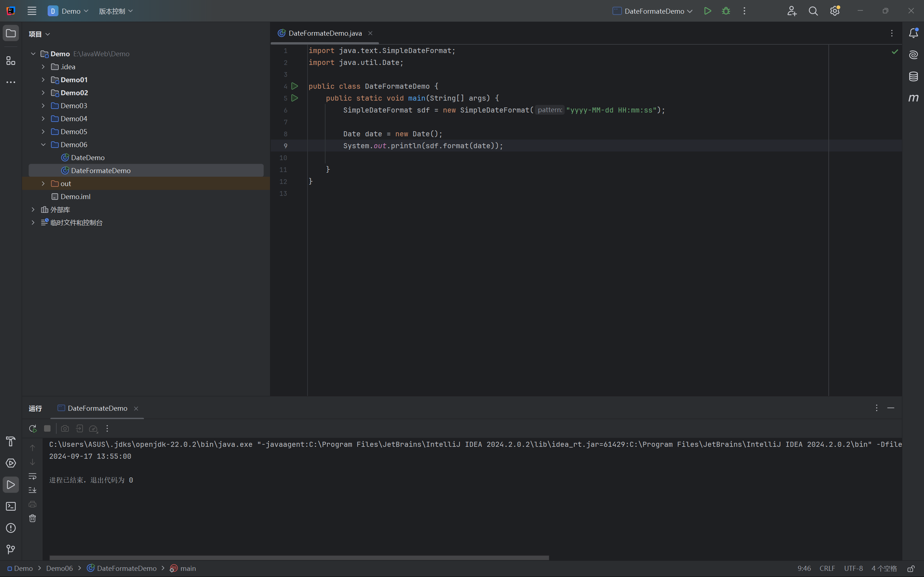Toggle the Project tool window folder icon
The height and width of the screenshot is (577, 924).
(x=11, y=33)
